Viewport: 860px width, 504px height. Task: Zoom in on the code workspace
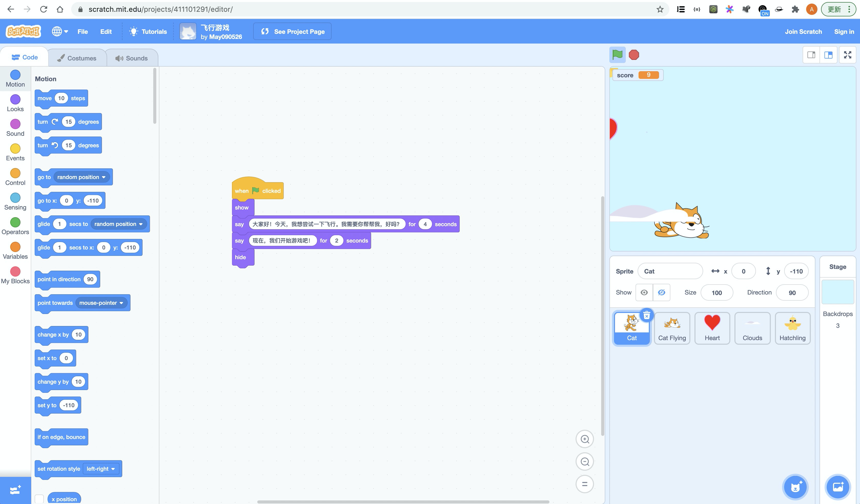point(585,439)
